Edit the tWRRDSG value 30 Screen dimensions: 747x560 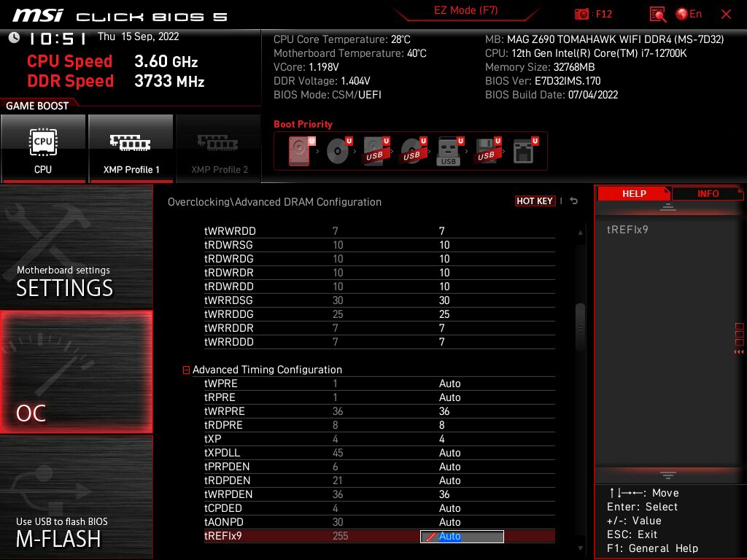point(444,300)
